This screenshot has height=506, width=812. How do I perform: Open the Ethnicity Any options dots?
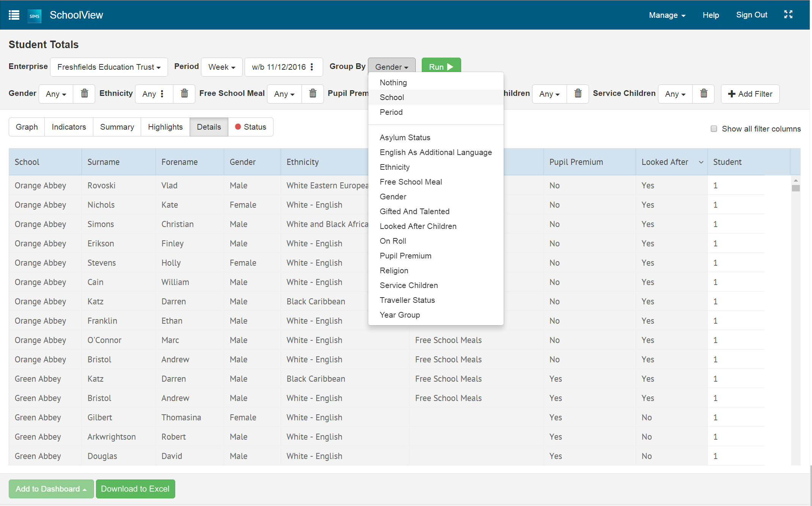162,94
